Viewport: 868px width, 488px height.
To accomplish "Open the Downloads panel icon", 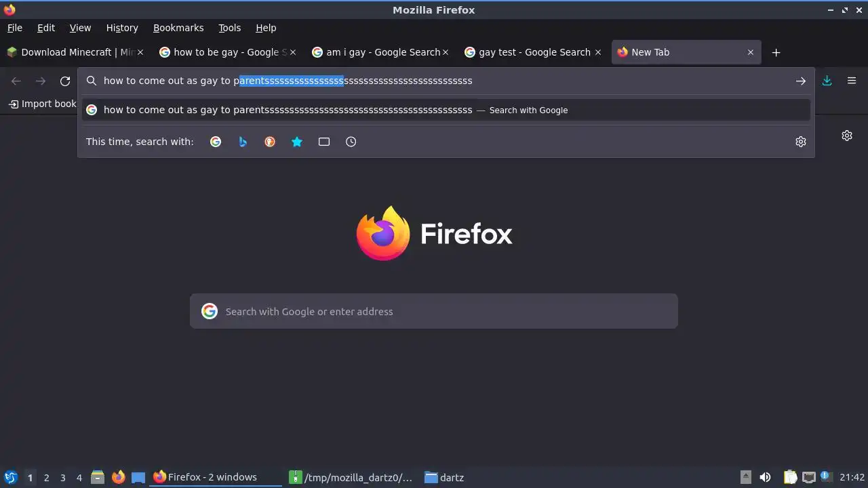I will pyautogui.click(x=827, y=81).
